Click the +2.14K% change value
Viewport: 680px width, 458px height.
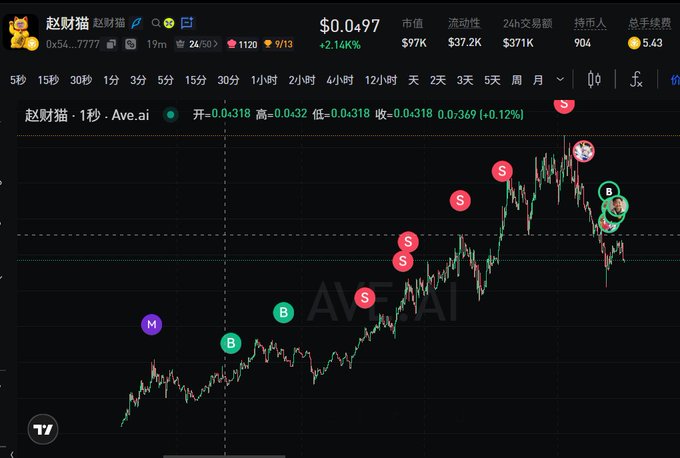340,45
